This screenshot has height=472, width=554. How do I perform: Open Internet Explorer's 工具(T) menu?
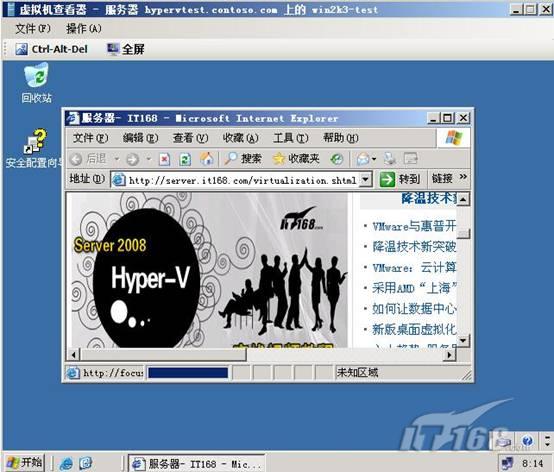point(290,138)
